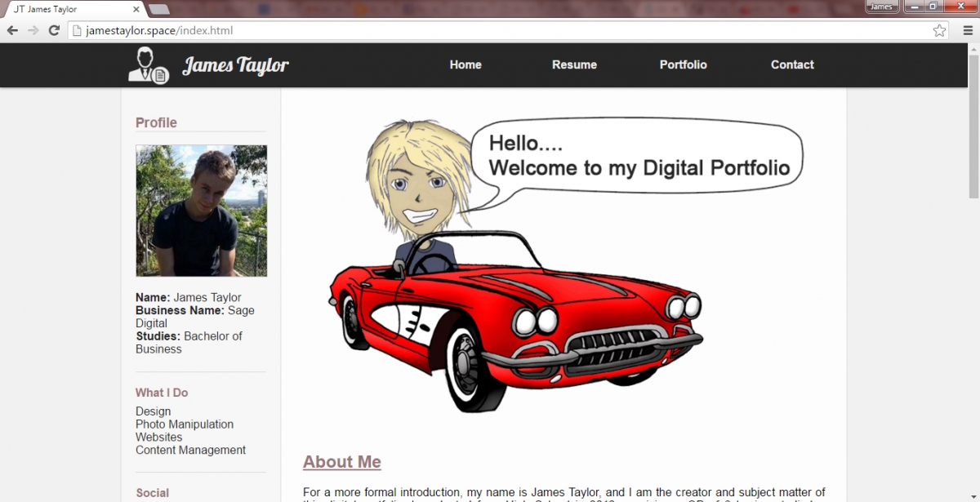
Task: Click the profile photo of James Taylor
Action: pyautogui.click(x=201, y=211)
